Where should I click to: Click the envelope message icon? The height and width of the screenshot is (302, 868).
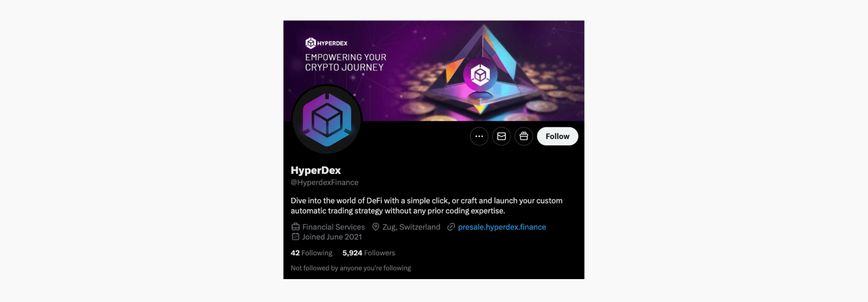[501, 136]
